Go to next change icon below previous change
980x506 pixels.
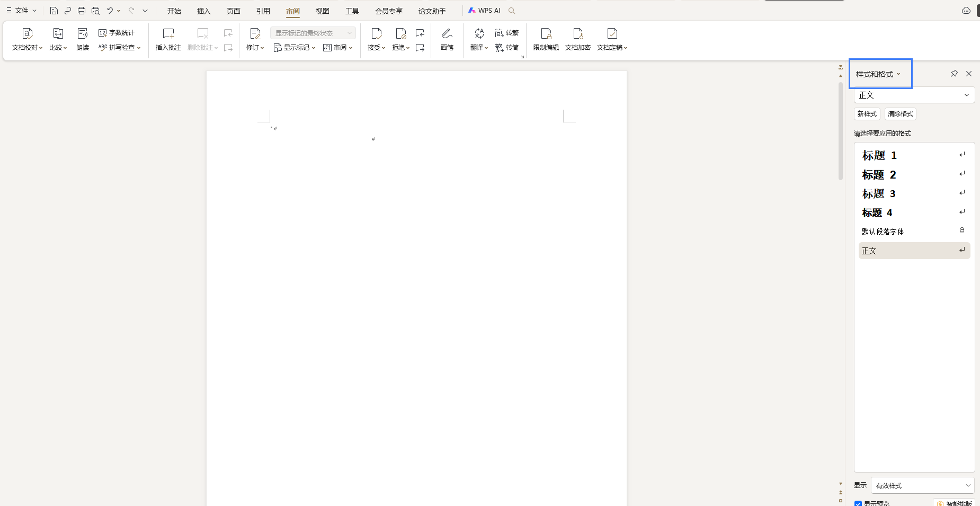(420, 48)
